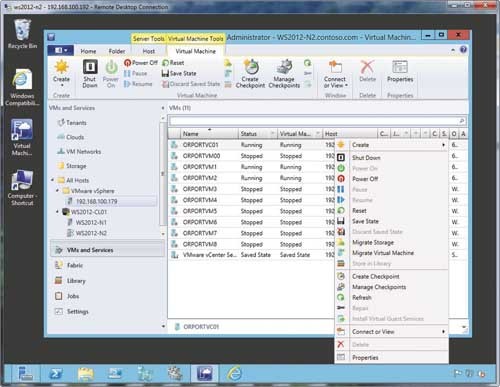Viewport: 500px width, 387px height.
Task: Click the search magnifier icon
Action: [x=462, y=121]
